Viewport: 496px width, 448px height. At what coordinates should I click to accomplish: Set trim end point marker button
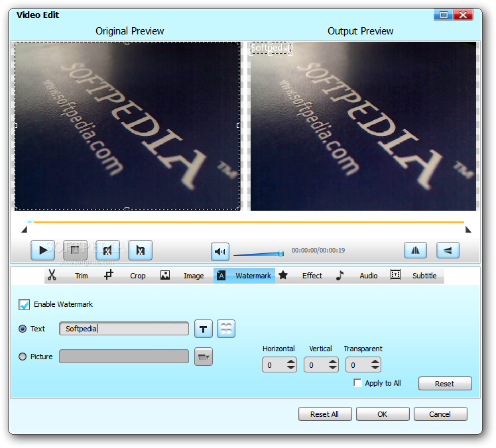tap(140, 251)
